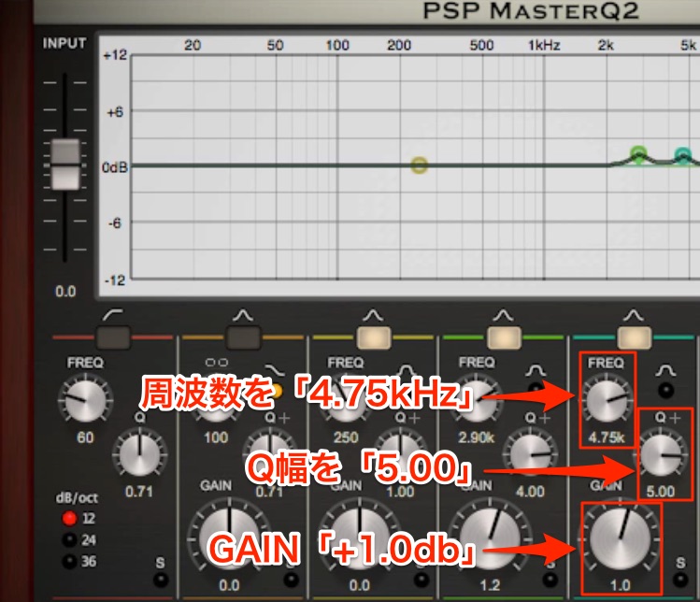Solo the 100 Hz band
Image resolution: width=700 pixels, height=602 pixels.
click(x=291, y=580)
